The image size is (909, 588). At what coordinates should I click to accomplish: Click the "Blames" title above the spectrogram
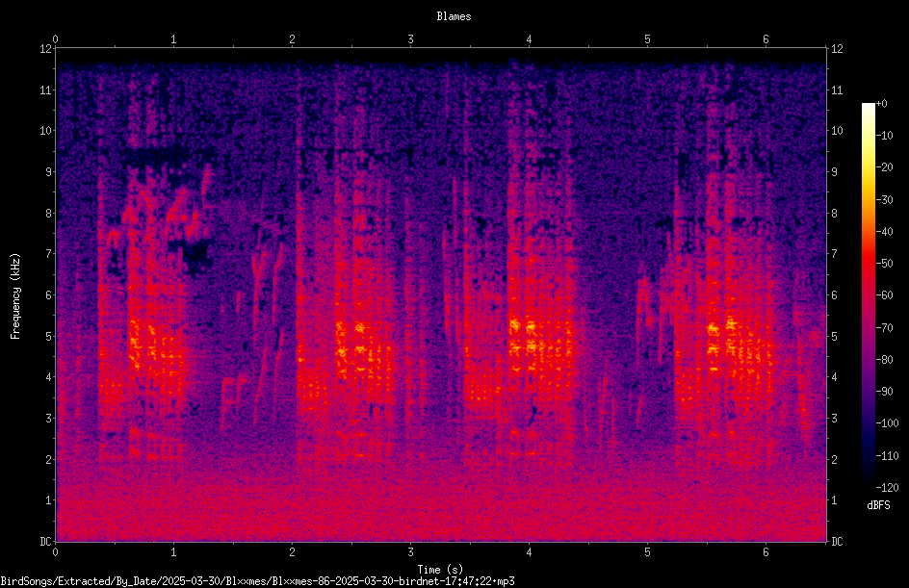point(454,16)
